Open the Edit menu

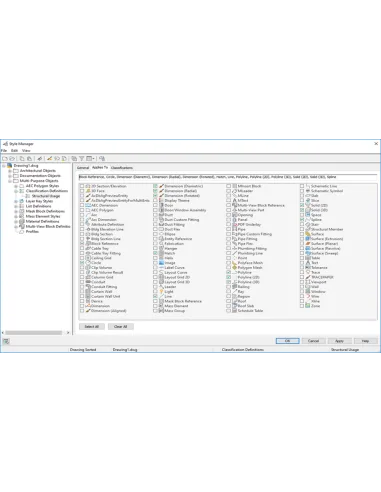tap(14, 151)
